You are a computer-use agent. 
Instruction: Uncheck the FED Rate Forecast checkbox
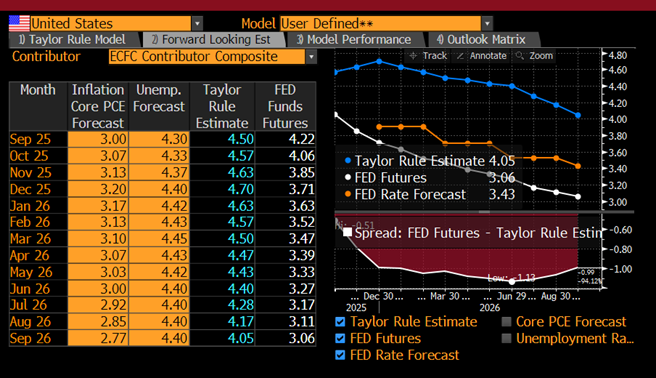(x=340, y=355)
